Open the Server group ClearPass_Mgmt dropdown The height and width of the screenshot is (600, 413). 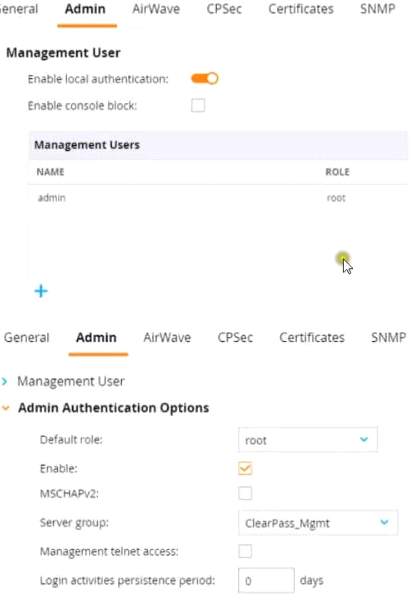tap(318, 523)
